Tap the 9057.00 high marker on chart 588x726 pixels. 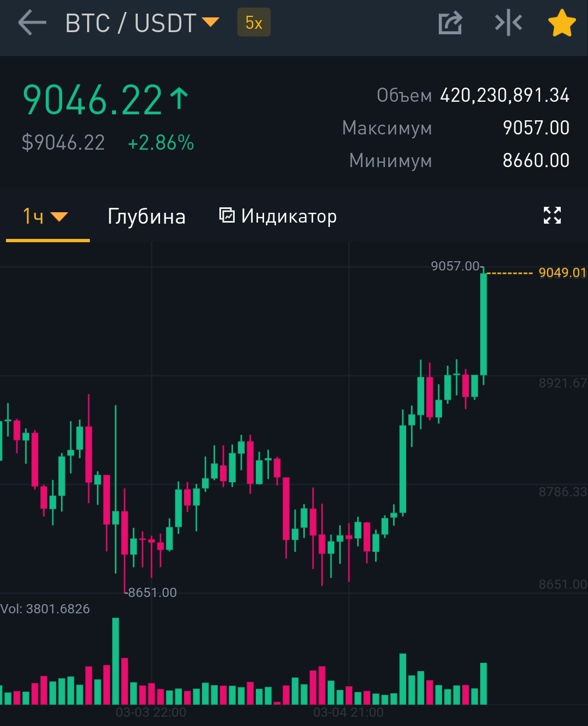(455, 266)
